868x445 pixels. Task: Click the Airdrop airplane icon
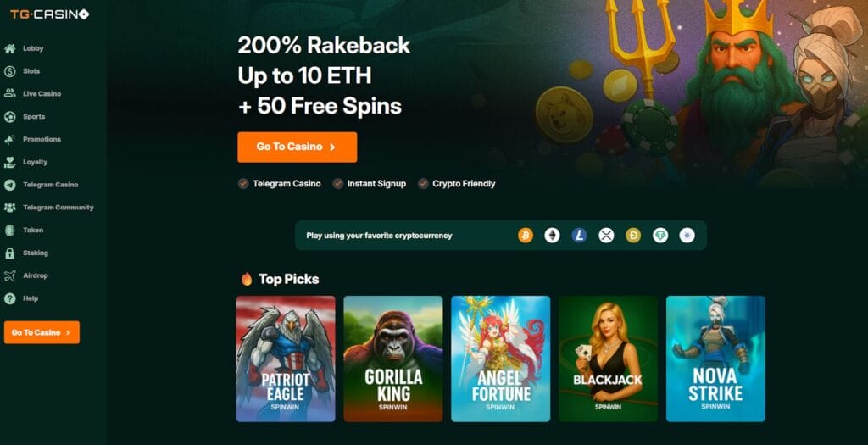pos(10,275)
